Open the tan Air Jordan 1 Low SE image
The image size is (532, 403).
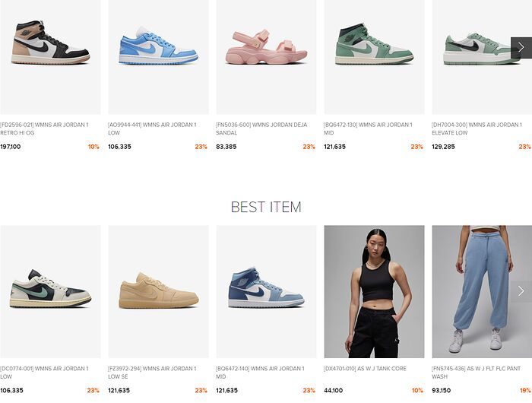coord(158,292)
